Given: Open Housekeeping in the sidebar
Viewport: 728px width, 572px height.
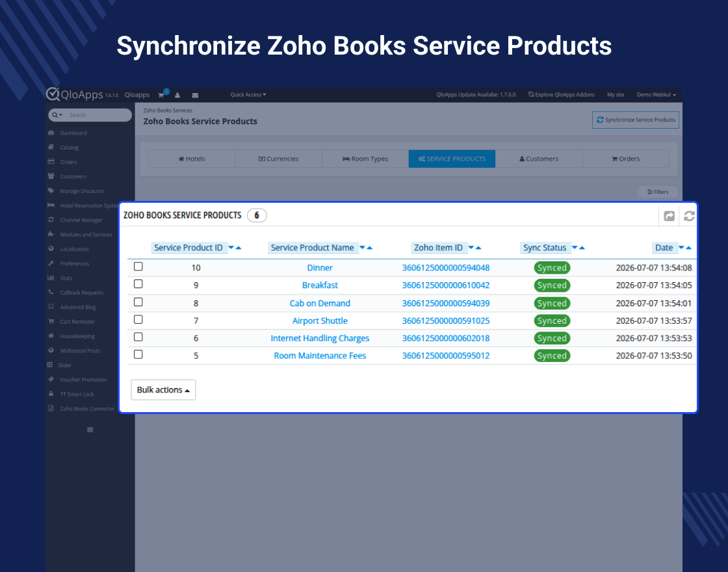Looking at the screenshot, I should [x=77, y=336].
